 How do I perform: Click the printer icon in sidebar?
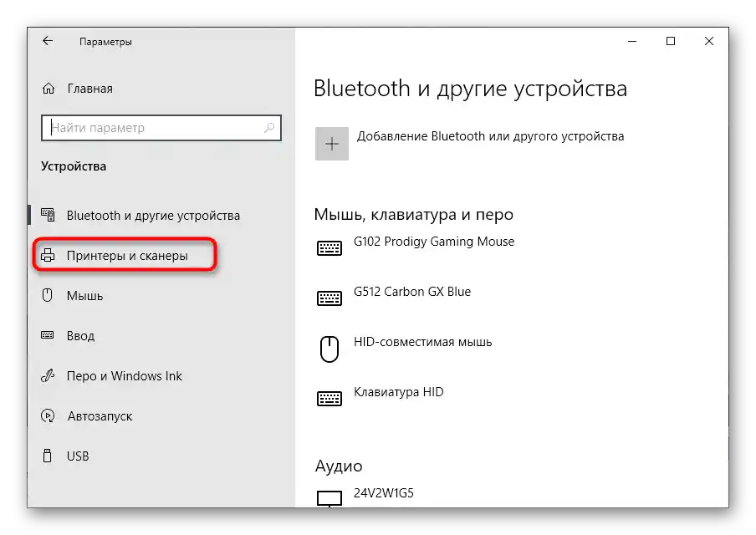[x=47, y=255]
